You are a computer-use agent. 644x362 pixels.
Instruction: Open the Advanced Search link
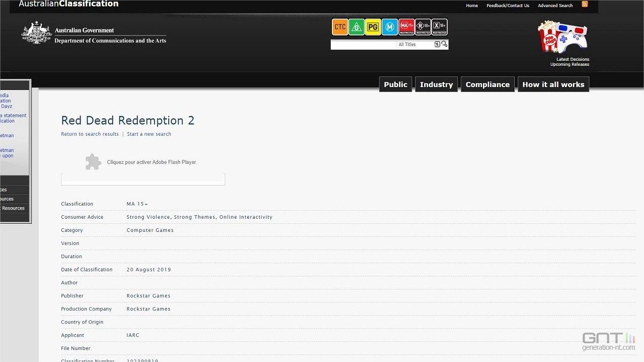coord(555,6)
